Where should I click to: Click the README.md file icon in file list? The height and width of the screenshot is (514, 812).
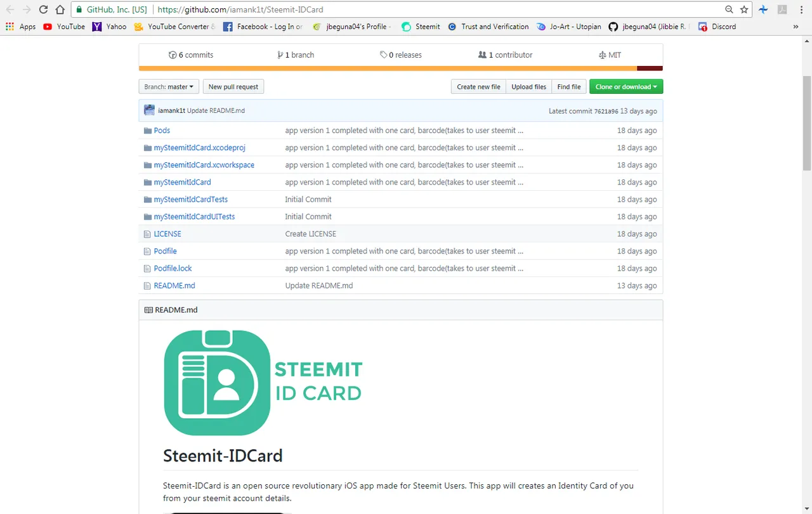(x=148, y=286)
